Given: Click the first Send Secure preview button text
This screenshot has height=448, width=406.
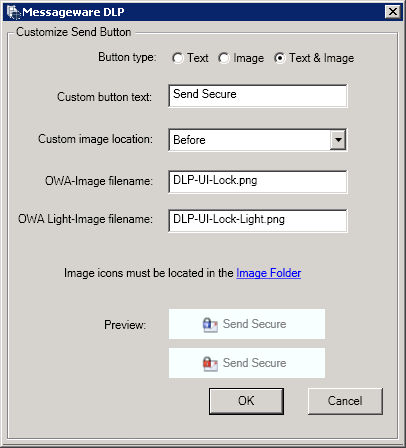Looking at the screenshot, I should [254, 324].
